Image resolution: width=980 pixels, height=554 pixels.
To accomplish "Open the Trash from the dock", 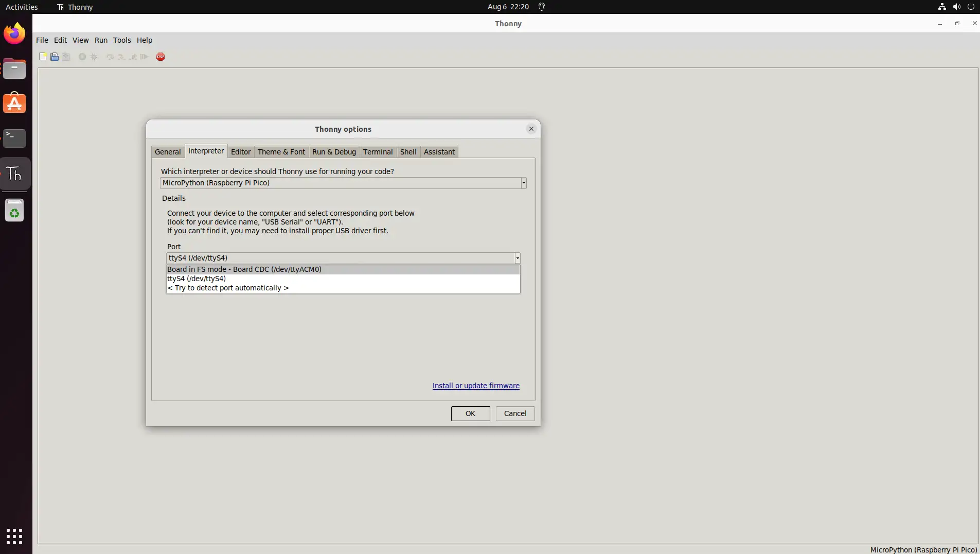I will (x=14, y=211).
